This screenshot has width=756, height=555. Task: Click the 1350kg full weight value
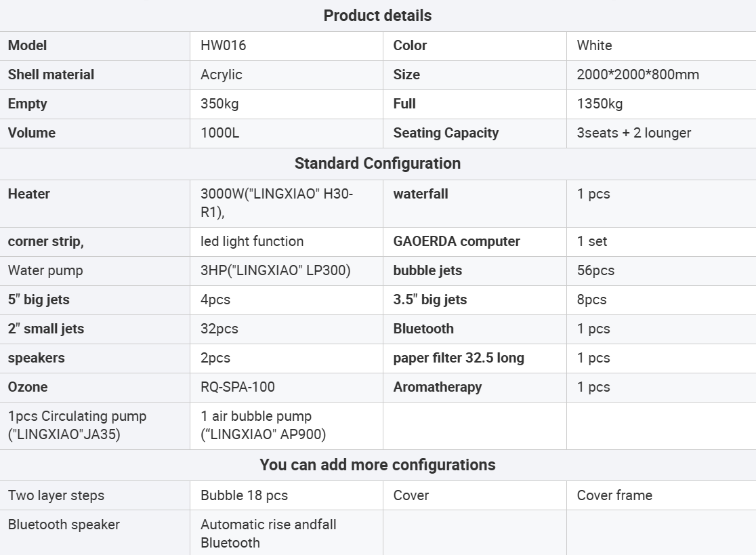click(x=600, y=104)
